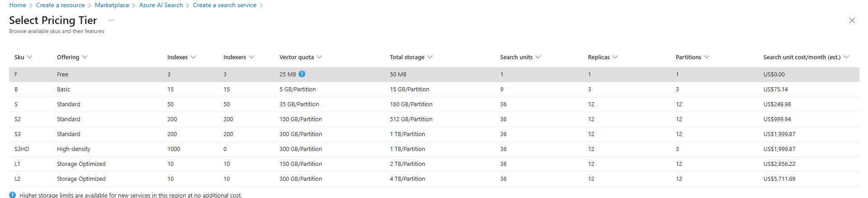Click the US$75.14 cost cell
Viewport: 868px width, 198px height.
pos(776,90)
